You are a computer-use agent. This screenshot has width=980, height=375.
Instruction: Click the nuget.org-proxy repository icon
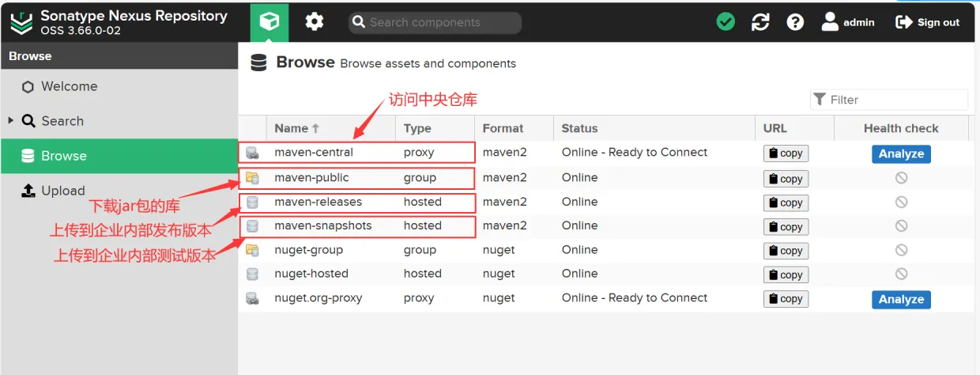pos(252,299)
